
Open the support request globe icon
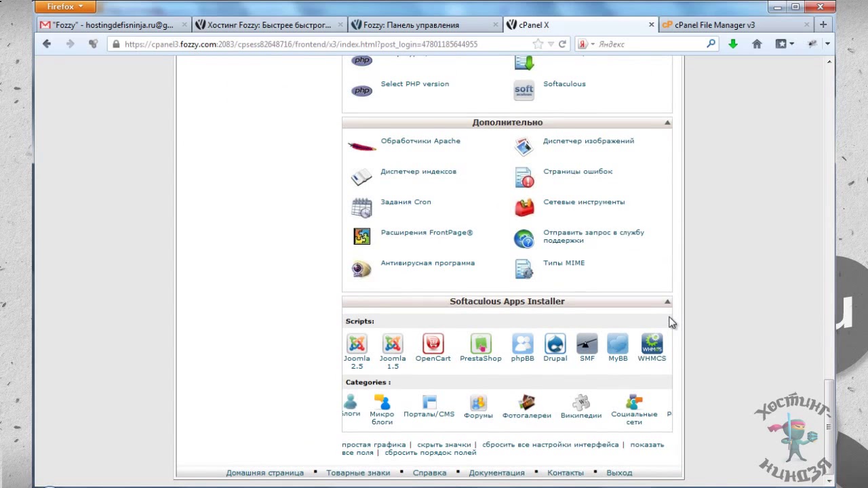pos(524,239)
